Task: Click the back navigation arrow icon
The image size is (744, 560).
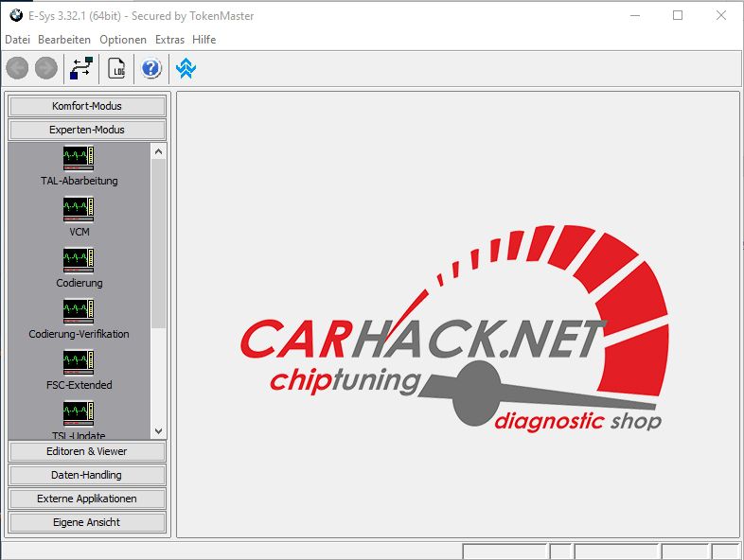Action: 18,68
